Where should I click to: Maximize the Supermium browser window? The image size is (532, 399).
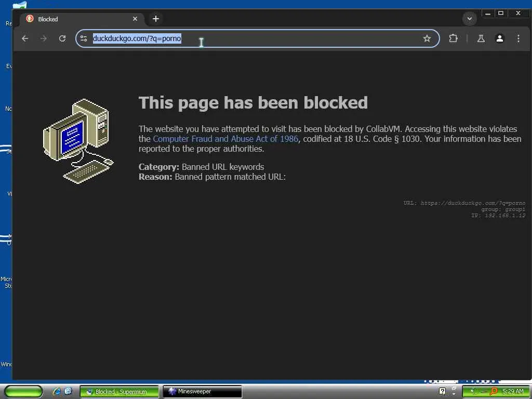tap(501, 13)
